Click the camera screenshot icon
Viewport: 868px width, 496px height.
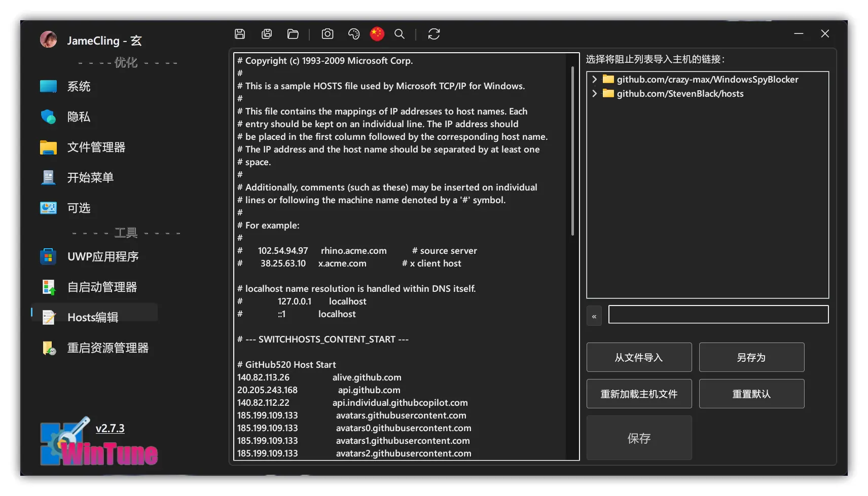328,34
